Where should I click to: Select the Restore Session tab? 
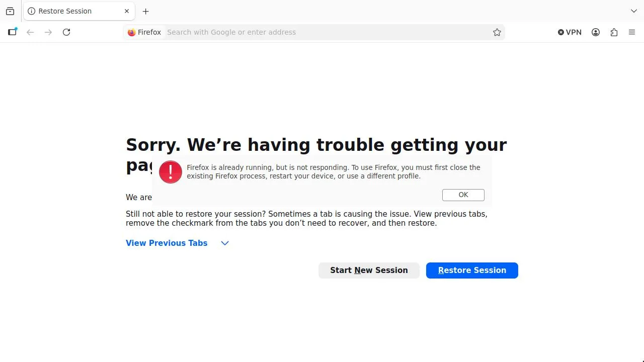[70, 11]
